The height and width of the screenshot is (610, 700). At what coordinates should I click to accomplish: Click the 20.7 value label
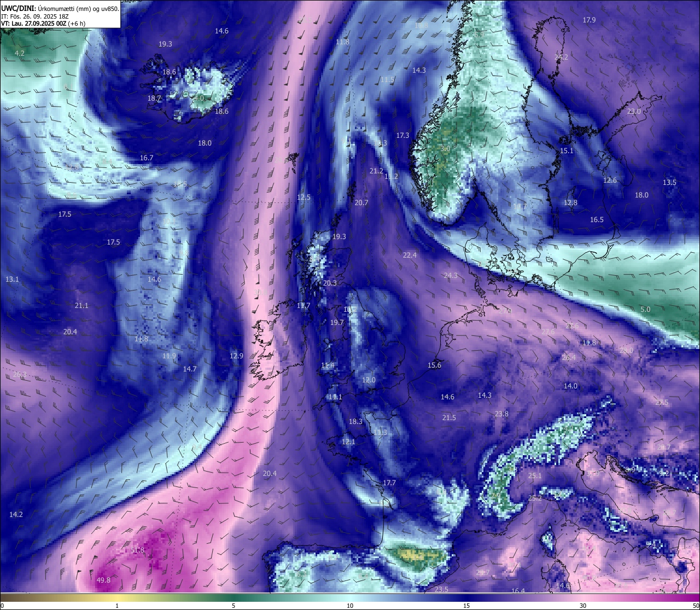coord(361,202)
